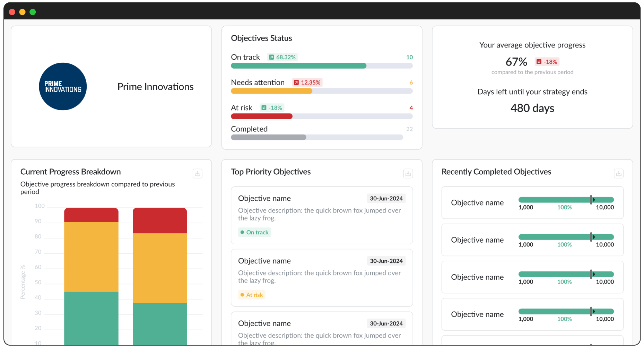
Task: Click the 480 days remaining figure
Action: click(532, 108)
